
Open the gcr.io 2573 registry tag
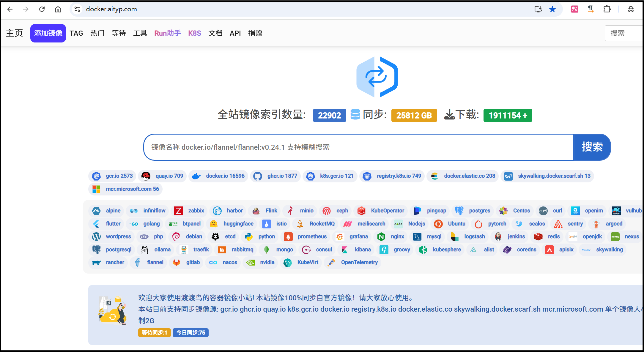tap(112, 176)
